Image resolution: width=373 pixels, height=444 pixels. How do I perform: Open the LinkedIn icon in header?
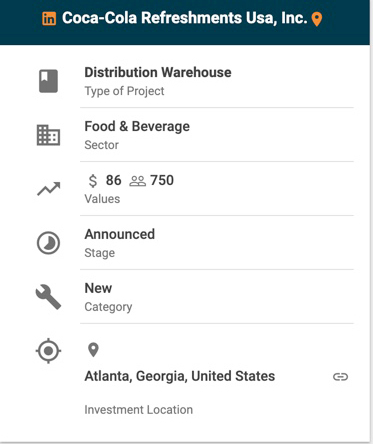point(49,19)
